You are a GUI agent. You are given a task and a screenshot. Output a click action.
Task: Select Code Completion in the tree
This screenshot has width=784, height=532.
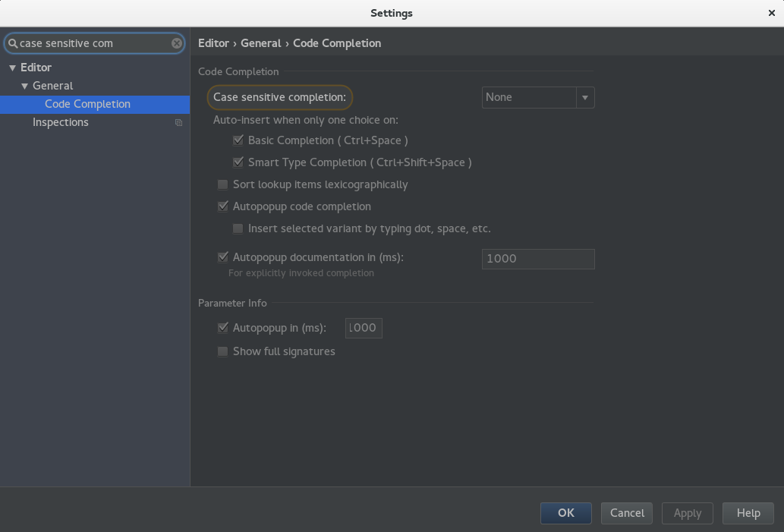[87, 104]
